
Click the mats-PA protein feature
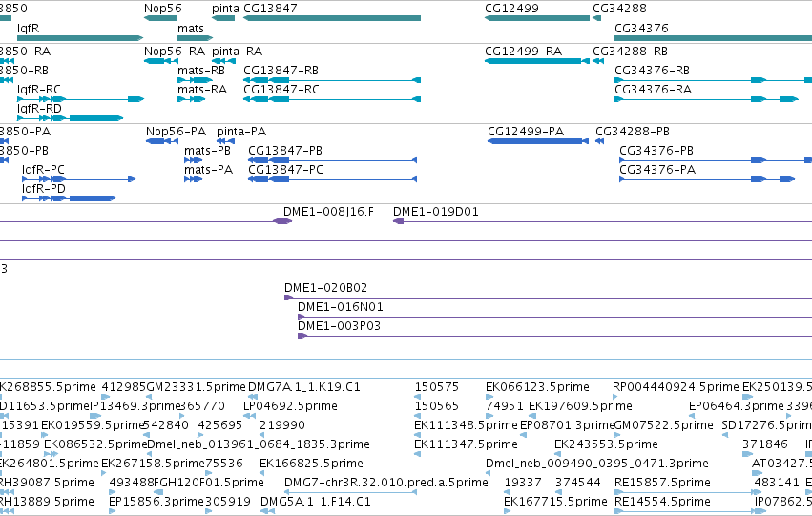pyautogui.click(x=193, y=179)
